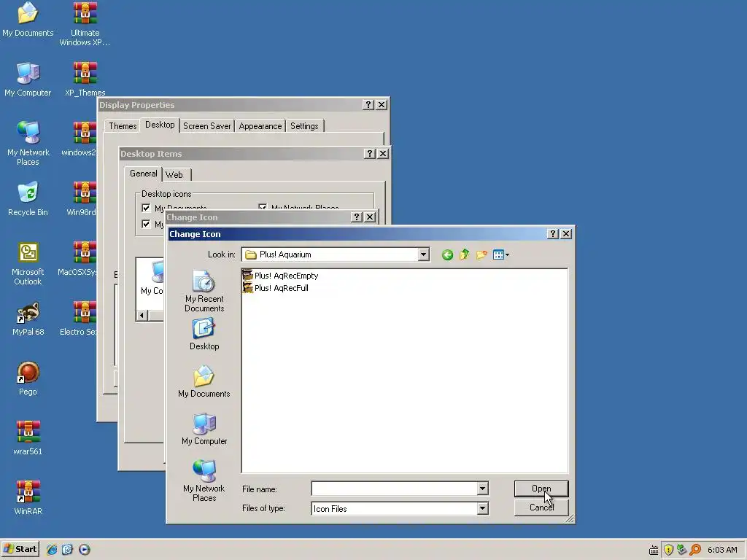Open My Documents in places bar
Viewport: 747px width, 560px height.
click(204, 381)
